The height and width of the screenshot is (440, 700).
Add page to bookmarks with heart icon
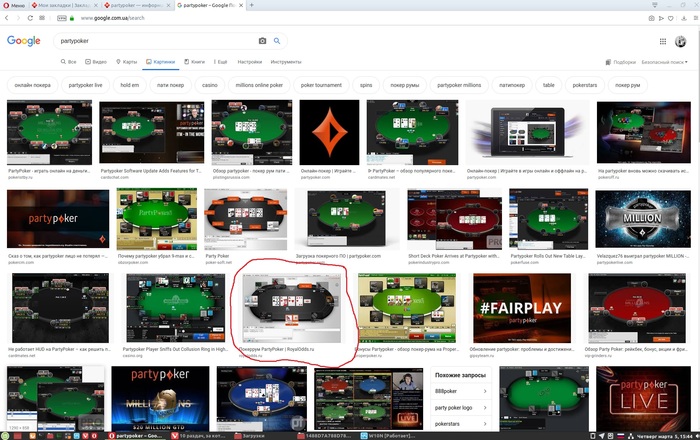[x=671, y=18]
